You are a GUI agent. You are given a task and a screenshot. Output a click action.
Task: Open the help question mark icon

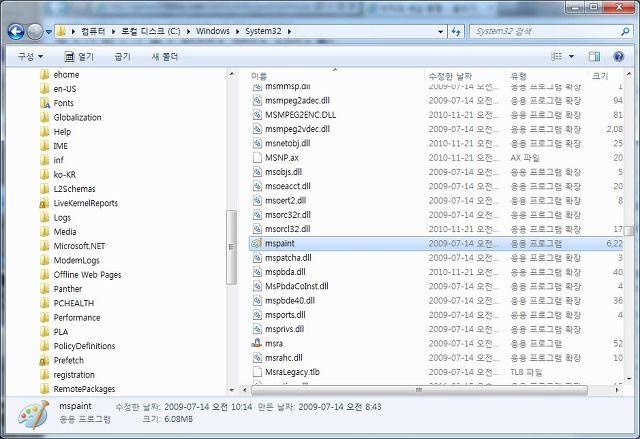tap(619, 56)
